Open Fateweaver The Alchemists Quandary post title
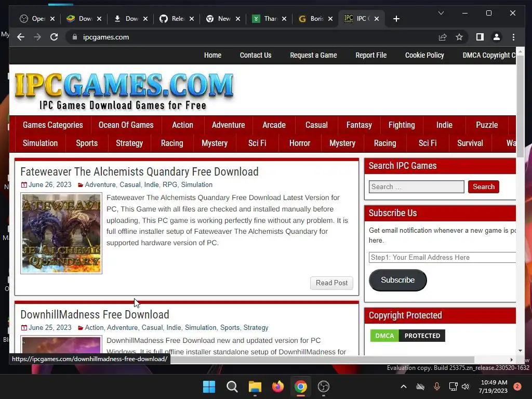Image resolution: width=532 pixels, height=399 pixels. 139,171
